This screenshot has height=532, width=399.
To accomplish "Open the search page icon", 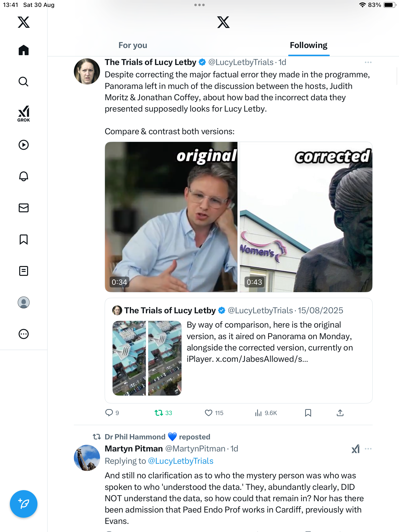I will (24, 82).
